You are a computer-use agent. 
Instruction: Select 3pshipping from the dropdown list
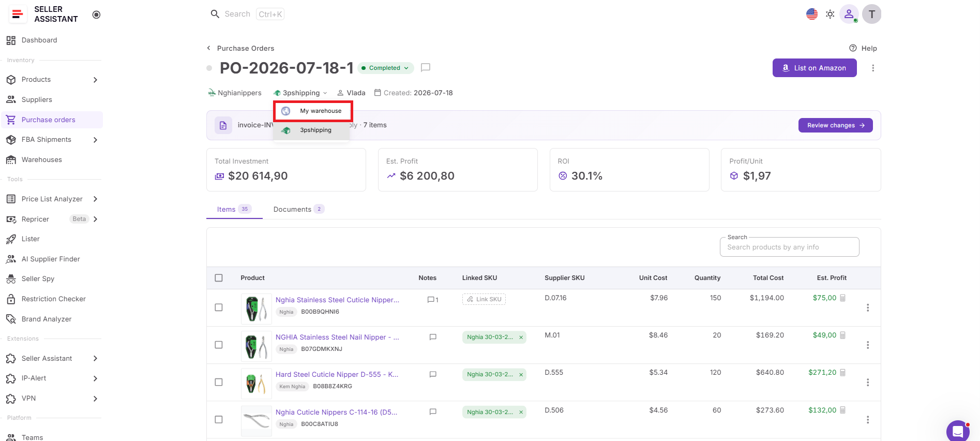[x=311, y=130]
